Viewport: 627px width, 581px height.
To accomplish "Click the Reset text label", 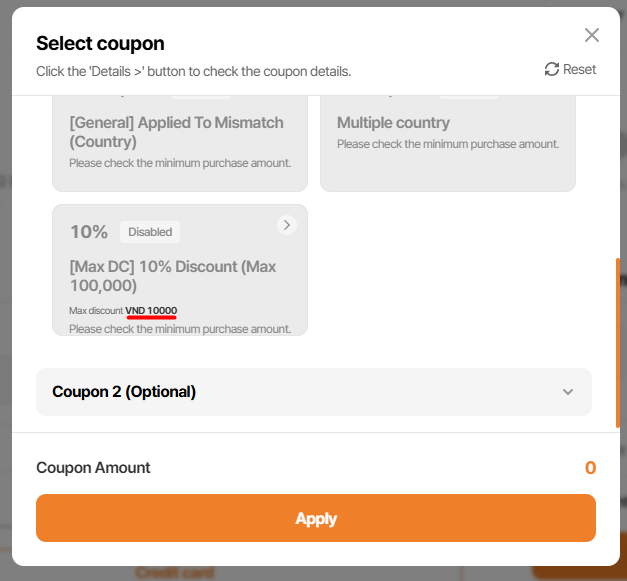I will [x=579, y=69].
